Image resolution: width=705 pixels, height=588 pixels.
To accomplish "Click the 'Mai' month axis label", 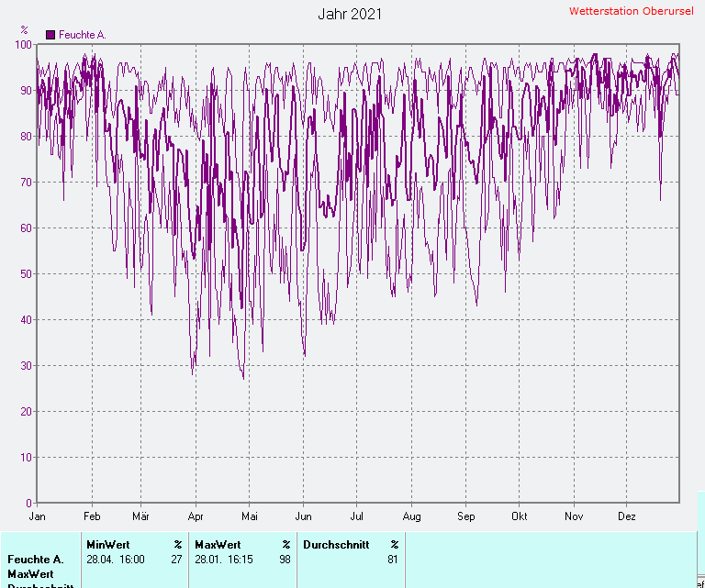I will pos(250,516).
